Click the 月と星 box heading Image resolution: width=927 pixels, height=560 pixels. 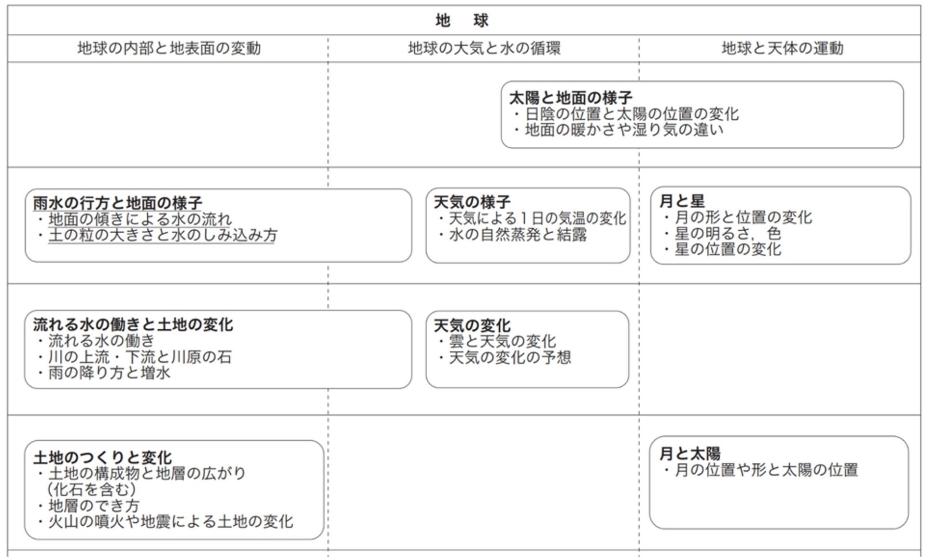pyautogui.click(x=682, y=201)
